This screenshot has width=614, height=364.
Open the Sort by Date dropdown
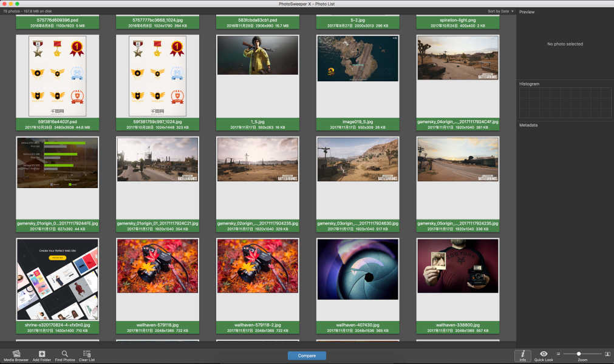[500, 12]
